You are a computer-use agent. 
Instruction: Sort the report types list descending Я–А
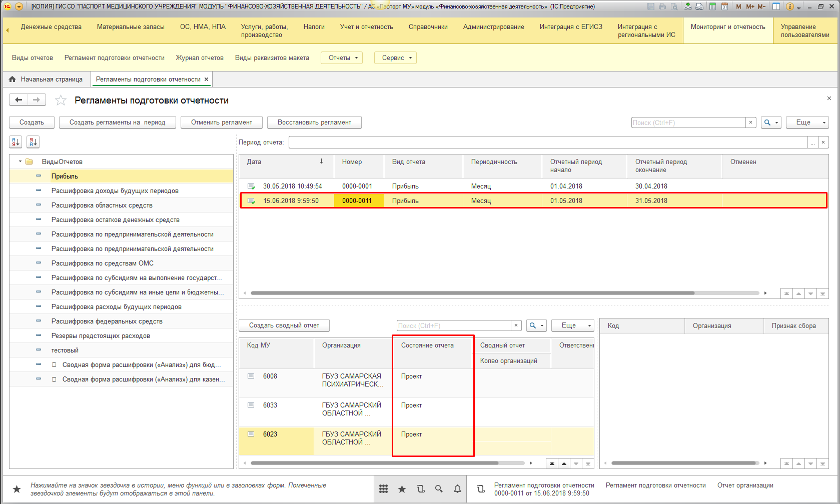(33, 142)
